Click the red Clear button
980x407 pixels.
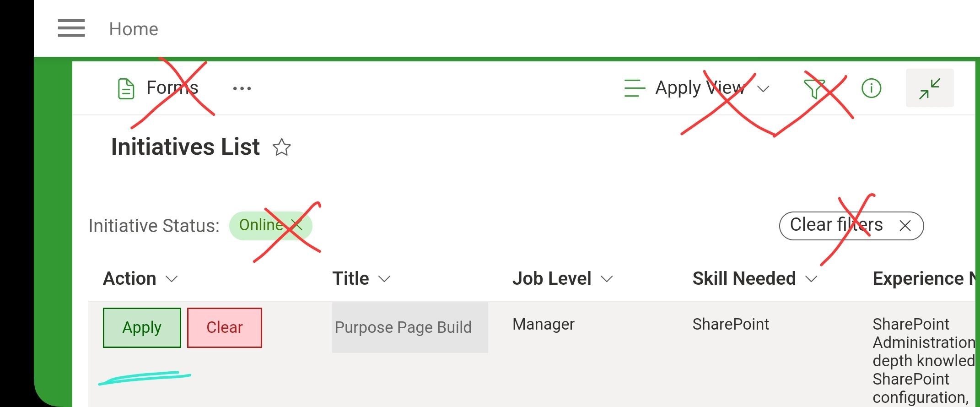coord(224,327)
